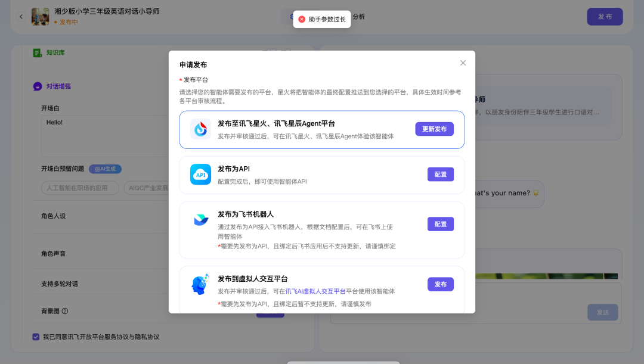Click the 支持多轮对话 row label
Image resolution: width=644 pixels, height=364 pixels.
(x=60, y=284)
